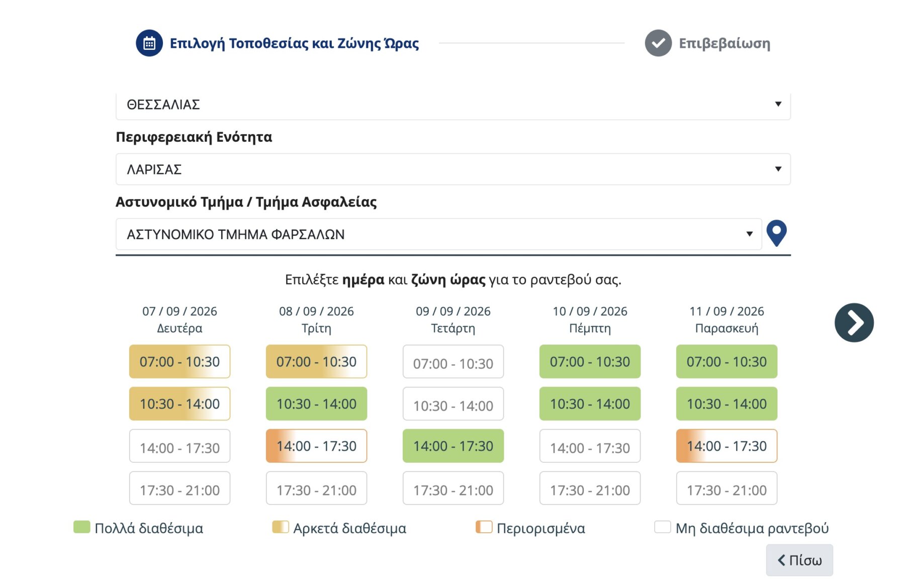Screen dimensions: 905x588
Task: Choose Monday 07:00 - 10:30 slot
Action: (x=179, y=361)
